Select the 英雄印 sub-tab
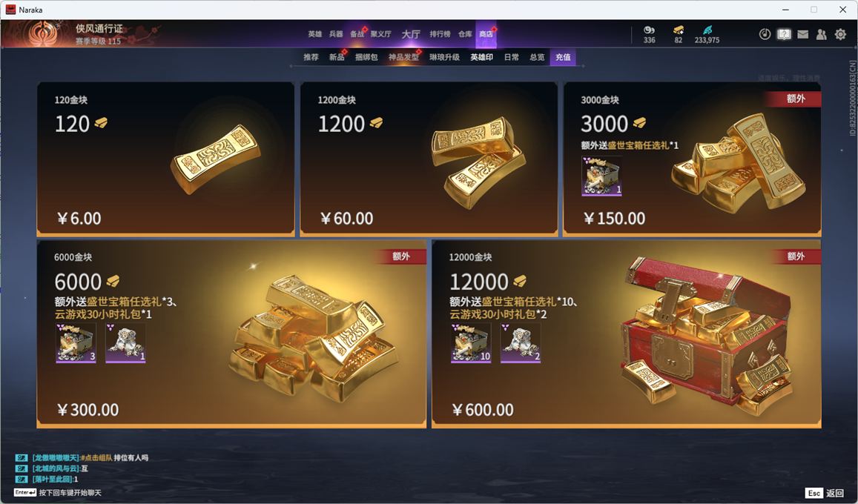This screenshot has width=858, height=504. click(x=481, y=57)
